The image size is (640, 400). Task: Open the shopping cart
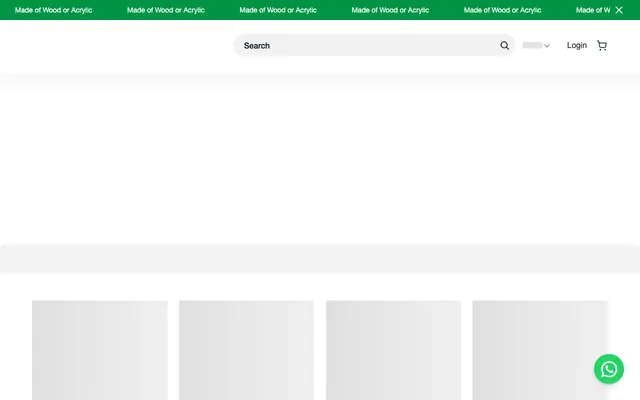602,45
